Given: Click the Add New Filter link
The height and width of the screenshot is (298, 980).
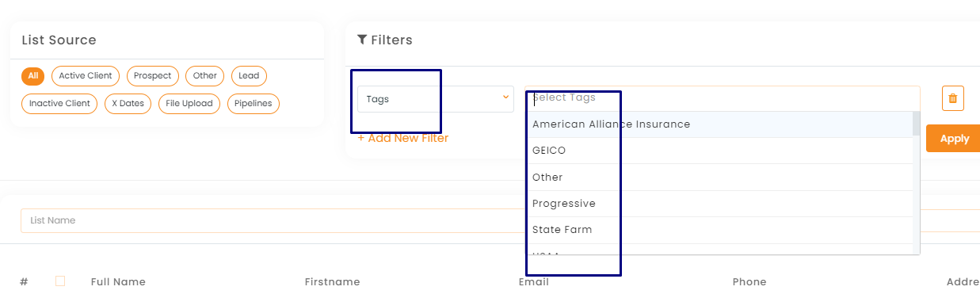Looking at the screenshot, I should (402, 139).
